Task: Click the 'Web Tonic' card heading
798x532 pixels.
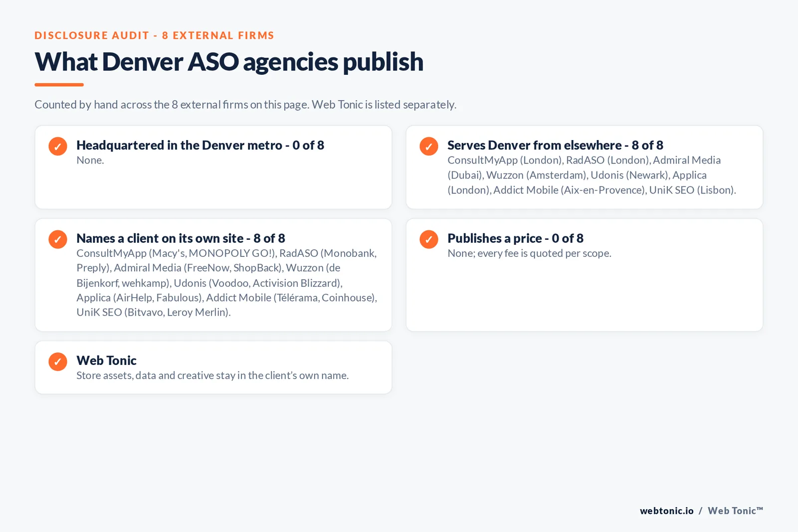Action: click(x=106, y=360)
